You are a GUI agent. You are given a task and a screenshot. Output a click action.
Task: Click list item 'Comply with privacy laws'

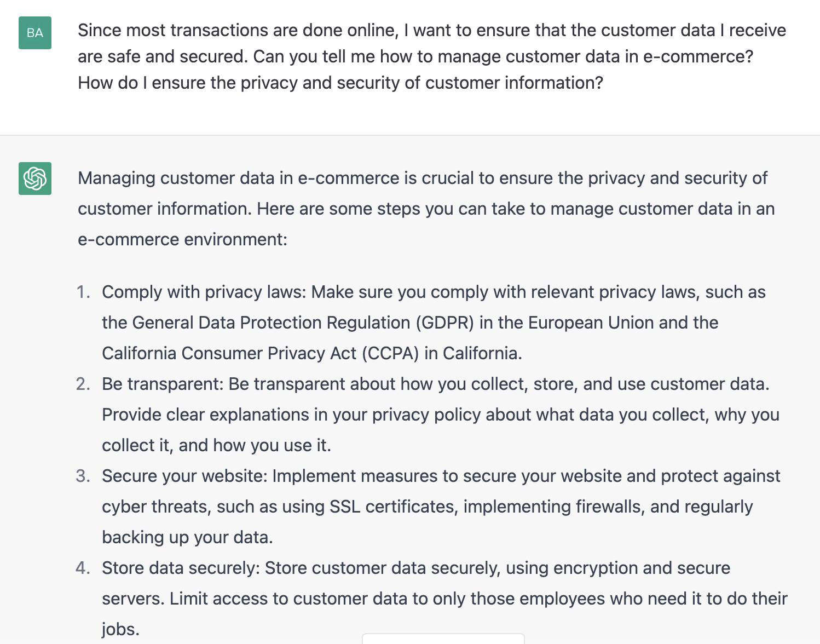(x=434, y=323)
